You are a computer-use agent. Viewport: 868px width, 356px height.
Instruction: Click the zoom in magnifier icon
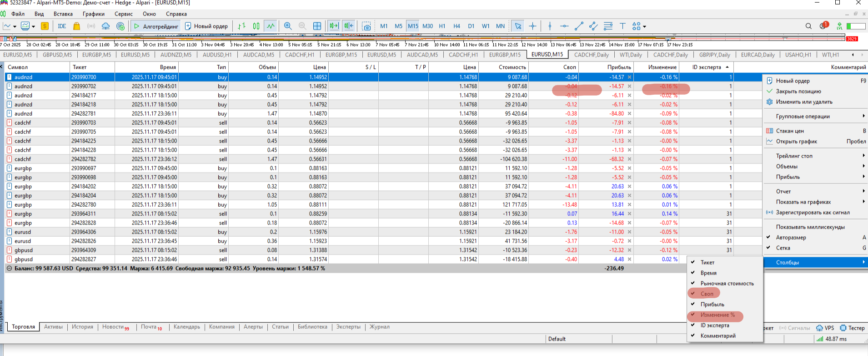pos(287,26)
